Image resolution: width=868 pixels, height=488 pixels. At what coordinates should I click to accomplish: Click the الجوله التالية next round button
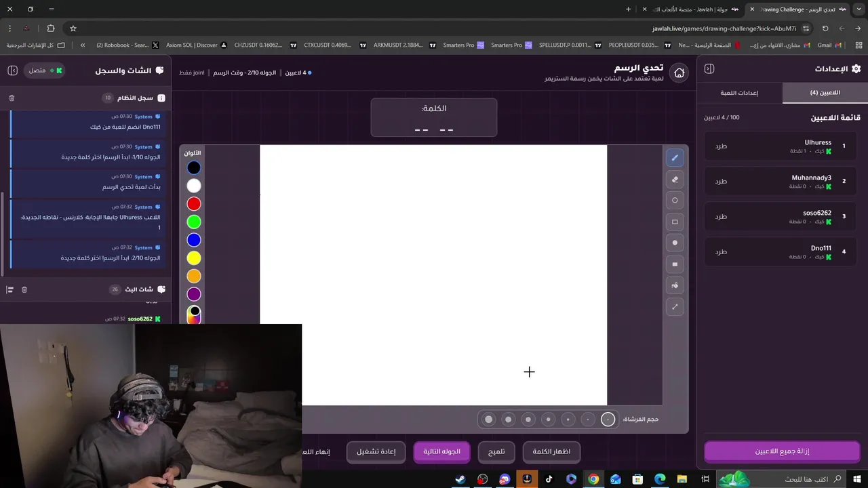click(x=441, y=451)
